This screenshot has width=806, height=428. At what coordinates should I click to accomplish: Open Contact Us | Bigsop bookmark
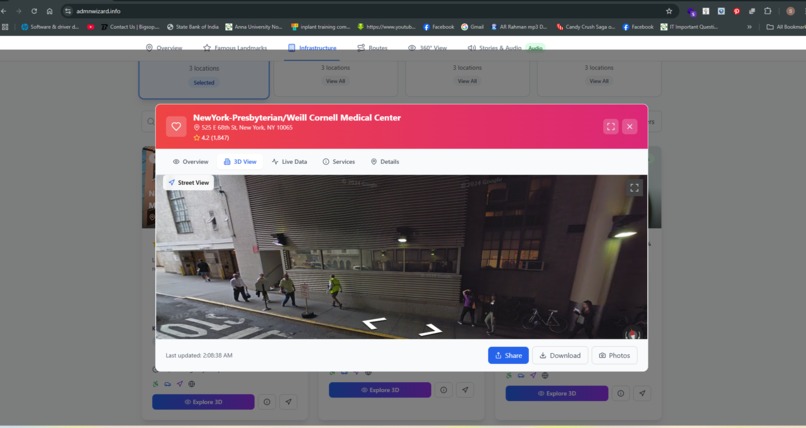[130, 27]
